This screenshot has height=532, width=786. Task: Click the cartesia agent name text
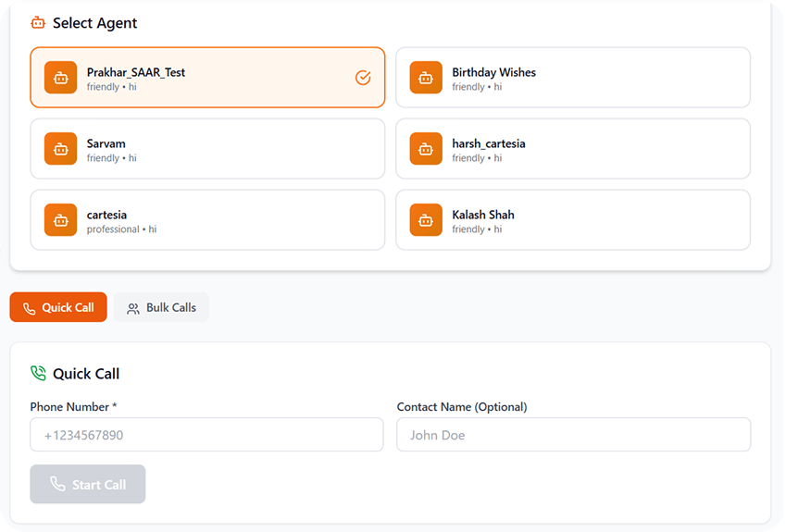pyautogui.click(x=106, y=215)
